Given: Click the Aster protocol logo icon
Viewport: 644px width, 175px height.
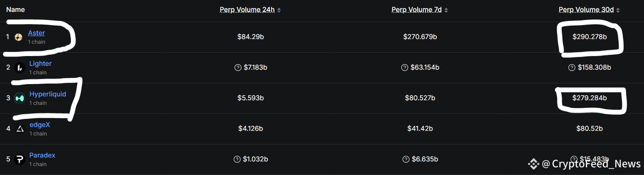Looking at the screenshot, I should pos(18,37).
